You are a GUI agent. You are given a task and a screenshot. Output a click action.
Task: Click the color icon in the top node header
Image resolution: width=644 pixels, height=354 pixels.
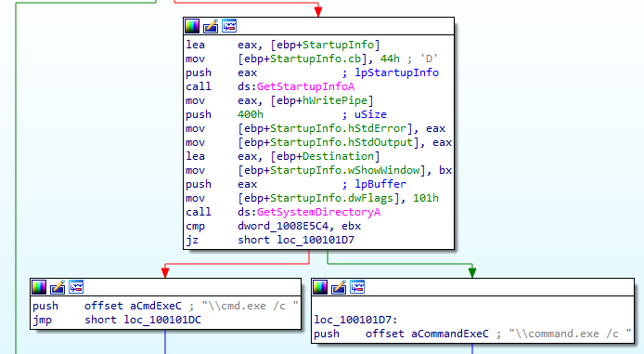click(x=192, y=26)
